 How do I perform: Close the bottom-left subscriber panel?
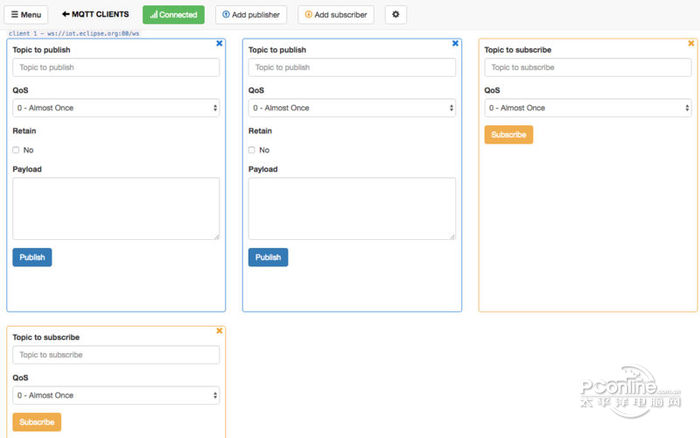pyautogui.click(x=220, y=331)
